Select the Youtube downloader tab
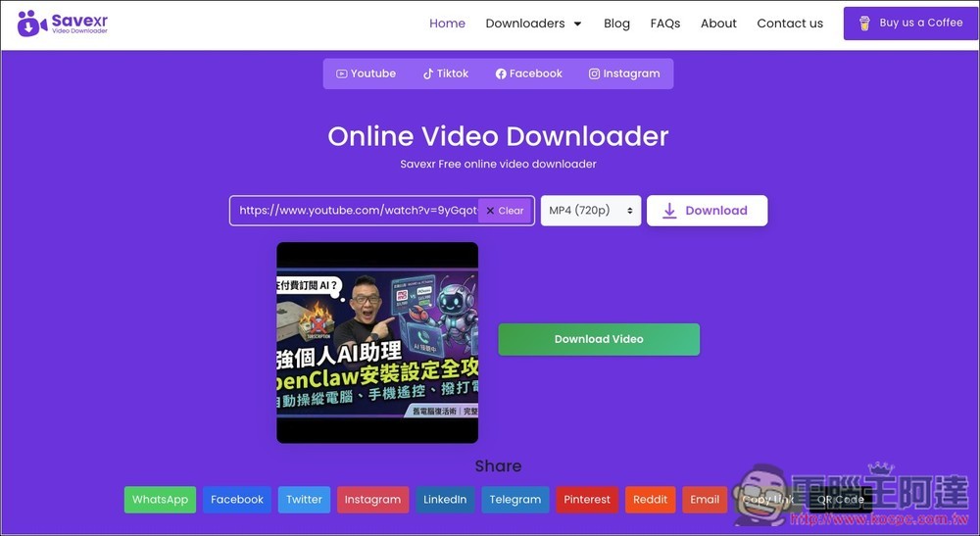Image resolution: width=980 pixels, height=536 pixels. (x=367, y=73)
